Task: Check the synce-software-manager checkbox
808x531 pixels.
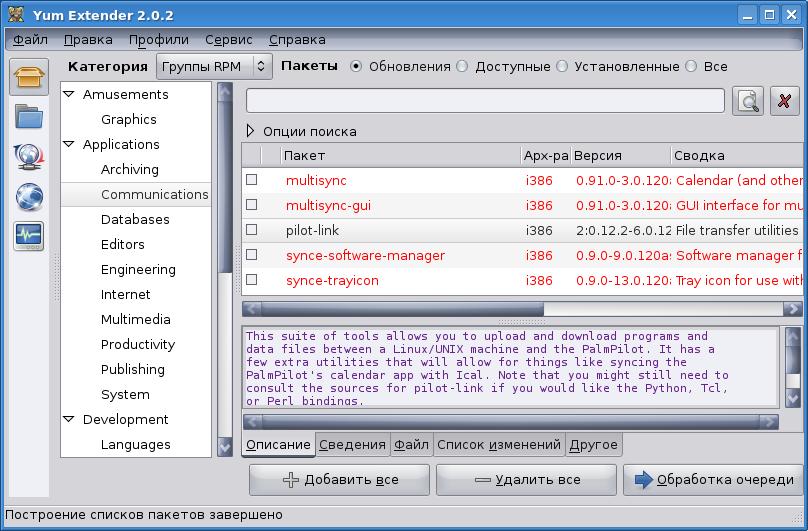Action: (x=251, y=255)
